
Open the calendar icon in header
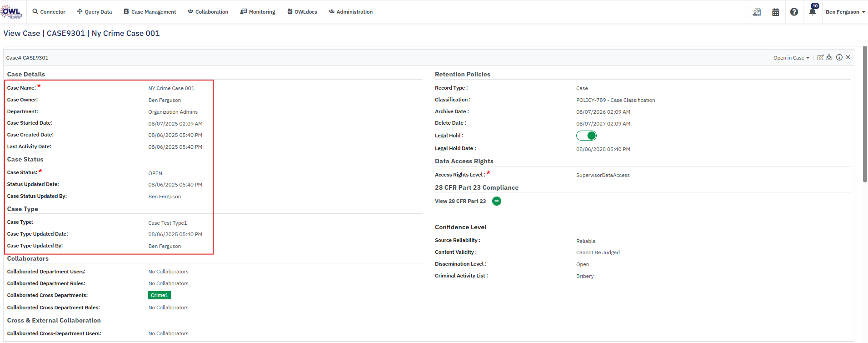(776, 12)
